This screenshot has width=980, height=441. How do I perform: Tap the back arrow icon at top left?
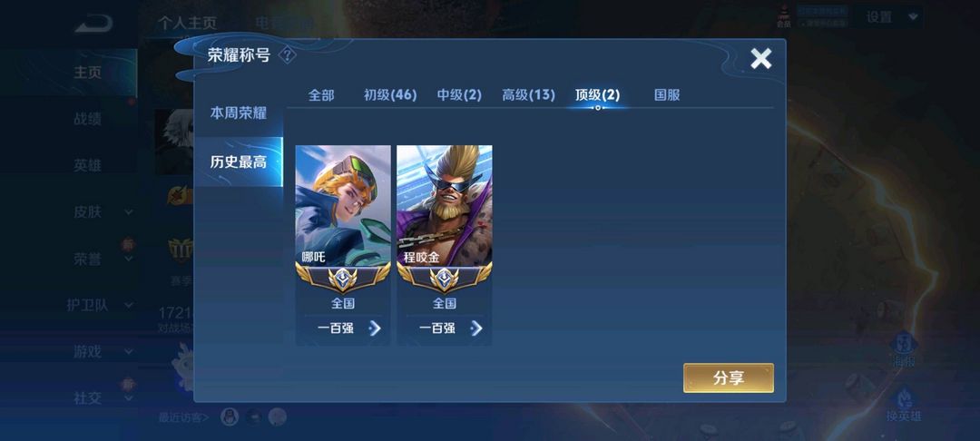tap(93, 24)
